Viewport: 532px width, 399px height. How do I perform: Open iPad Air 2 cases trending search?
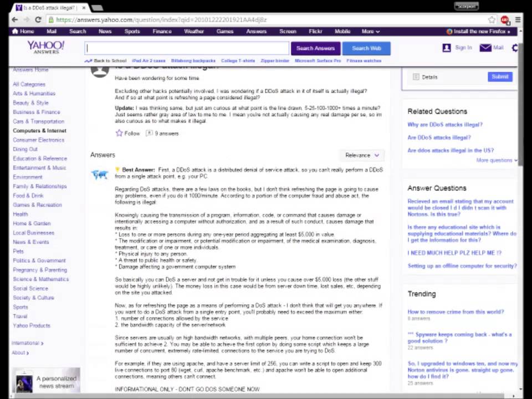[x=149, y=61]
